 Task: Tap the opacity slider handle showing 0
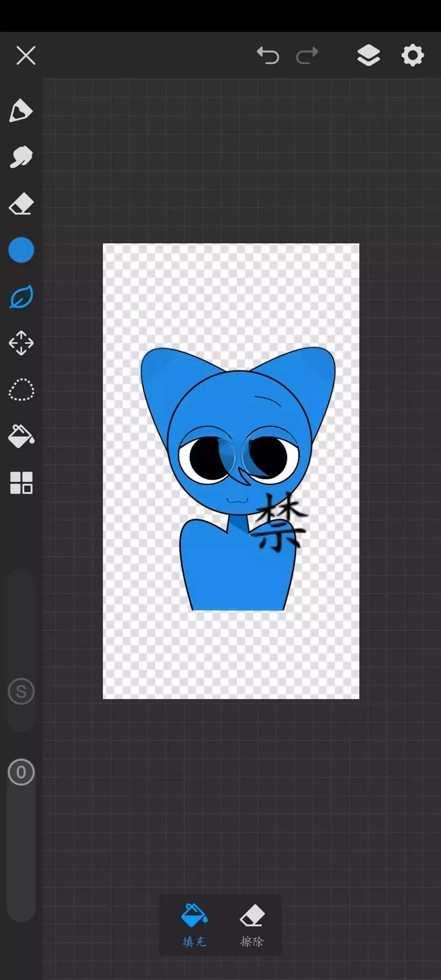[21, 772]
